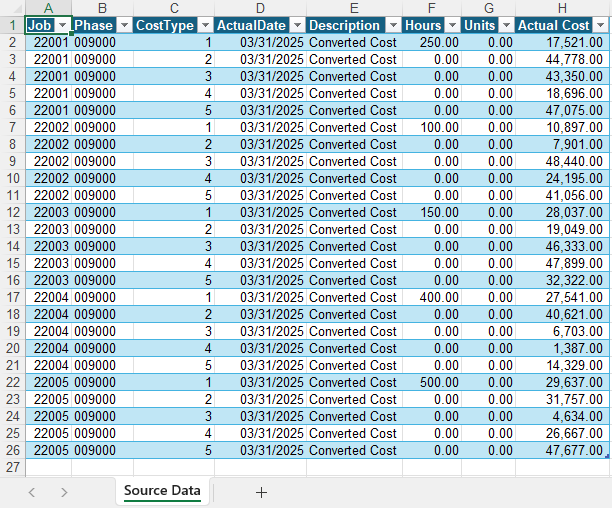Image resolution: width=612 pixels, height=508 pixels.
Task: Click cell with Actual Cost 41,056.00
Action: (x=562, y=195)
